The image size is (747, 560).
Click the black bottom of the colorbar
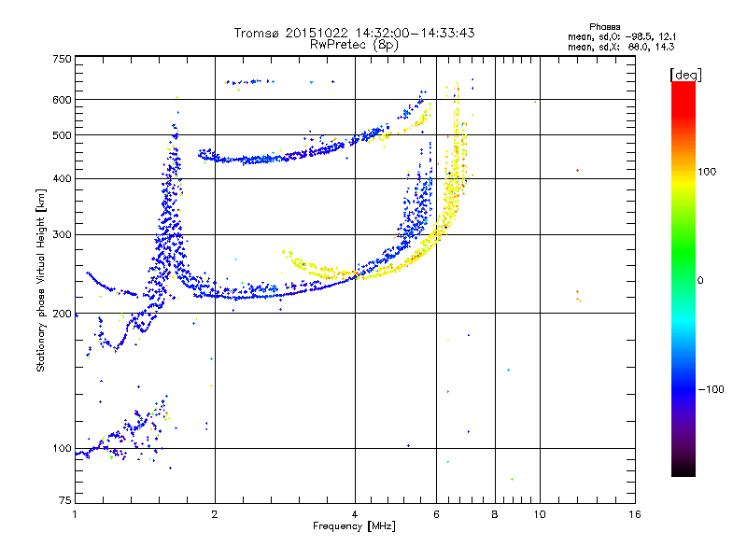coord(684,469)
